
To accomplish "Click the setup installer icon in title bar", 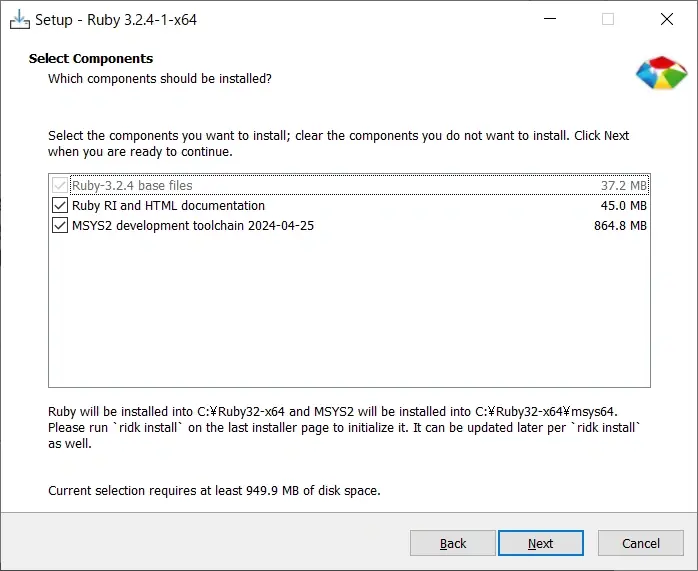I will pos(20,20).
